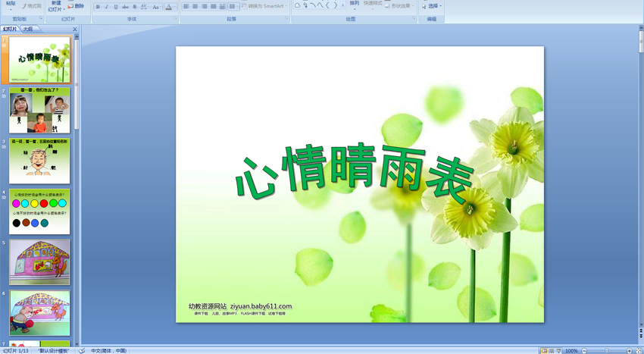
Task: Select slide 2 thumbnail with children photos
Action: point(39,110)
